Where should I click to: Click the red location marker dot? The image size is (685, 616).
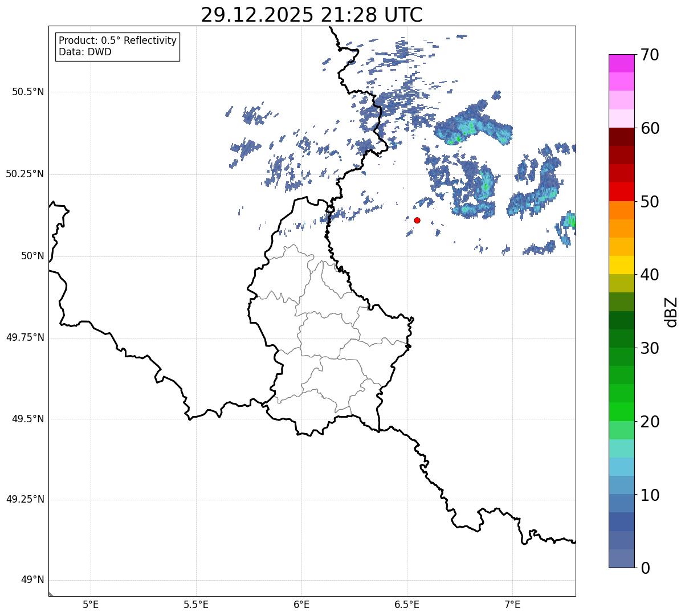tap(417, 220)
